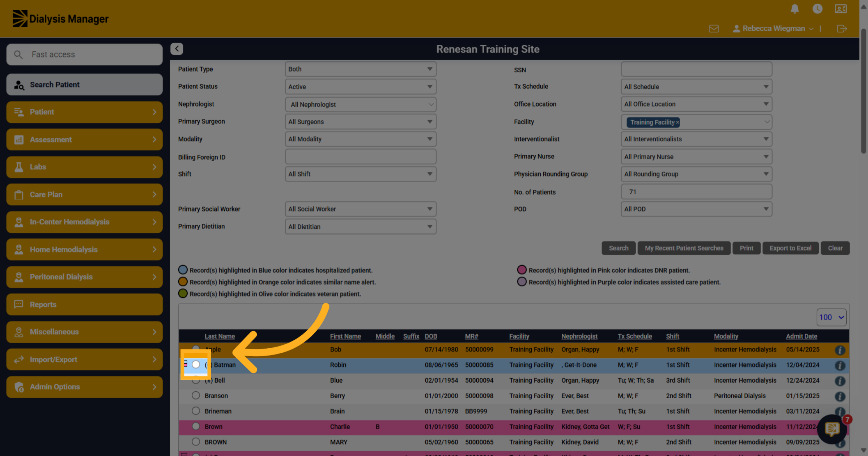Click info icon for Bell Blue row
The image size is (868, 456).
840,381
